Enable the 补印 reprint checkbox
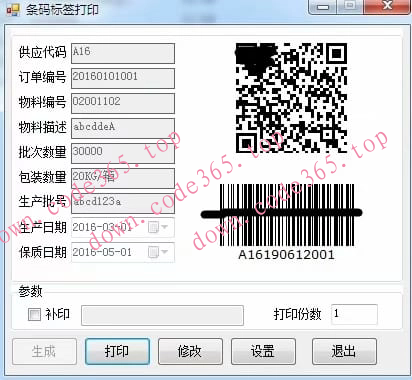The height and width of the screenshot is (380, 412). click(34, 314)
